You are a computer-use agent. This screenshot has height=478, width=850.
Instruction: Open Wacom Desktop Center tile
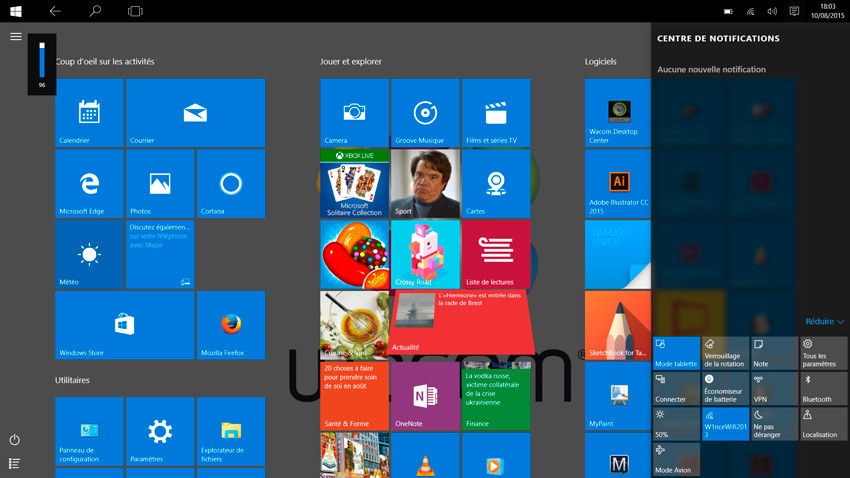[x=618, y=113]
